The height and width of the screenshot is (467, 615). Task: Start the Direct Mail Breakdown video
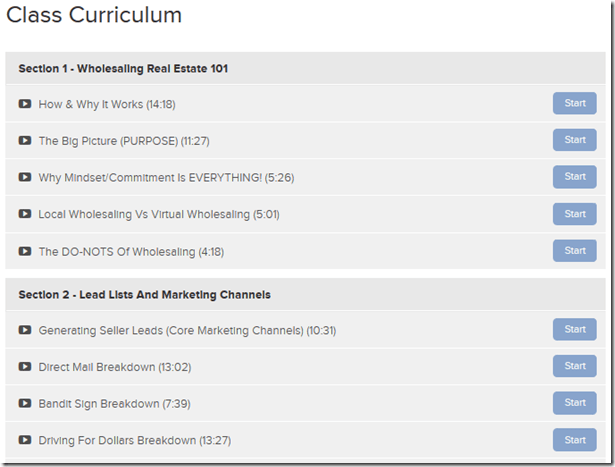pos(574,366)
